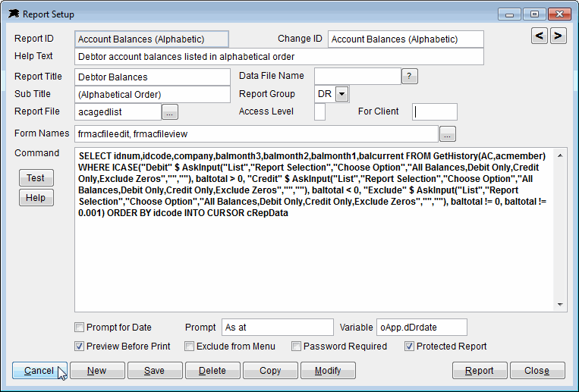Click the For Client field
Viewport: 579px width, 392px height.
point(435,112)
